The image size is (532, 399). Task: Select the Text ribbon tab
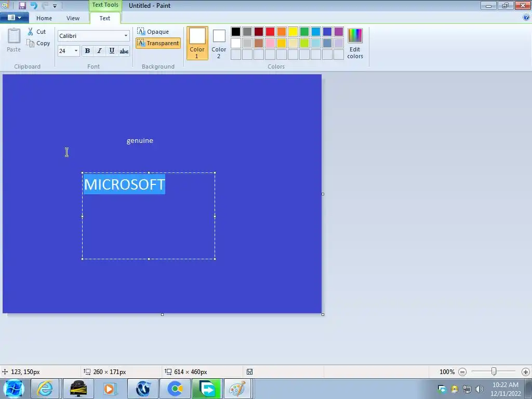[x=105, y=18]
